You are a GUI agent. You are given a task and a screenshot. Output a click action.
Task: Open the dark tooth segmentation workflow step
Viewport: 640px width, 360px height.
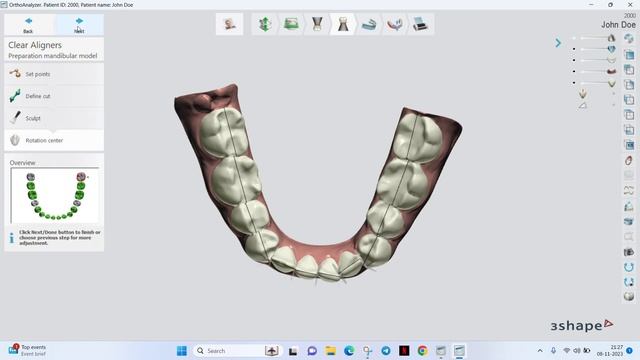point(317,24)
